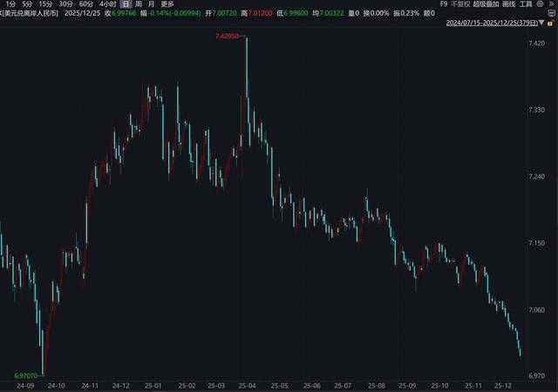Switch to 1分 minute chart
The image size is (558, 392).
(x=10, y=4)
